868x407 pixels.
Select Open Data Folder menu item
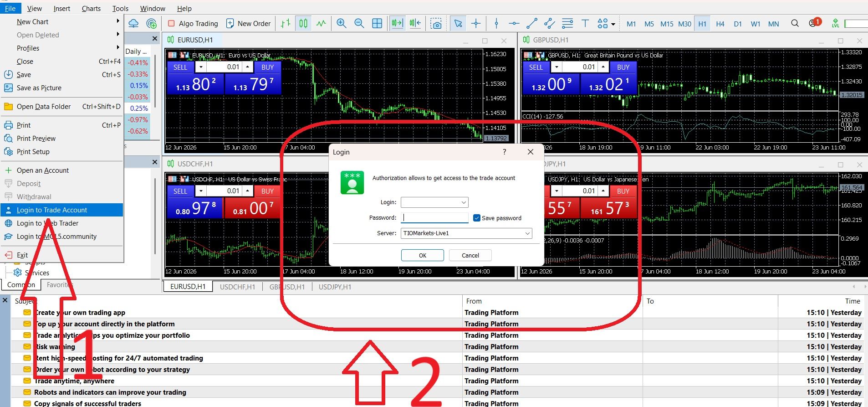pyautogui.click(x=62, y=107)
